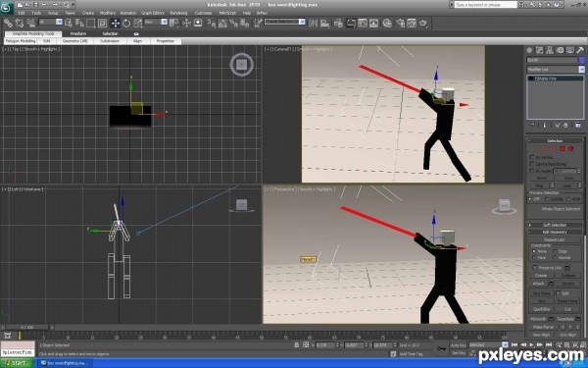Open the Graph Editors menu
The image size is (588, 368).
click(x=153, y=13)
